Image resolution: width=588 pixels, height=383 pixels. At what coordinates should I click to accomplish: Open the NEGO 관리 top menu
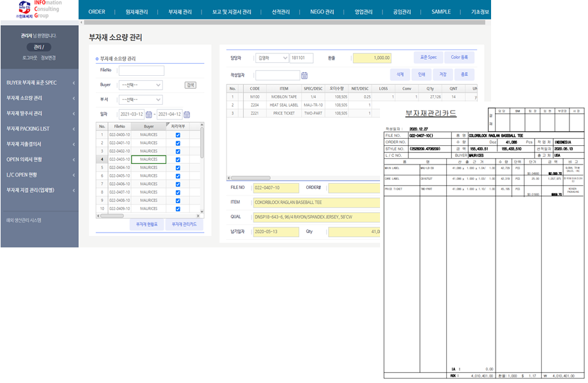[x=322, y=12]
